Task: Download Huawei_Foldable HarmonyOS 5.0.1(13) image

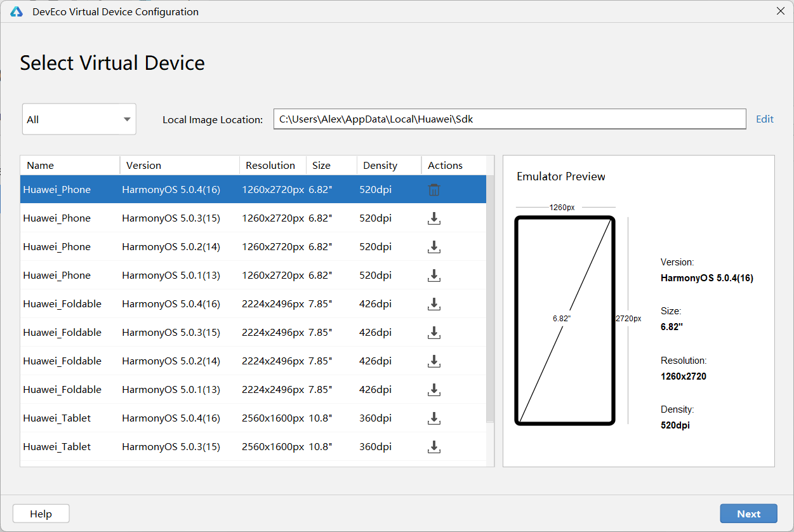Action: (x=434, y=390)
